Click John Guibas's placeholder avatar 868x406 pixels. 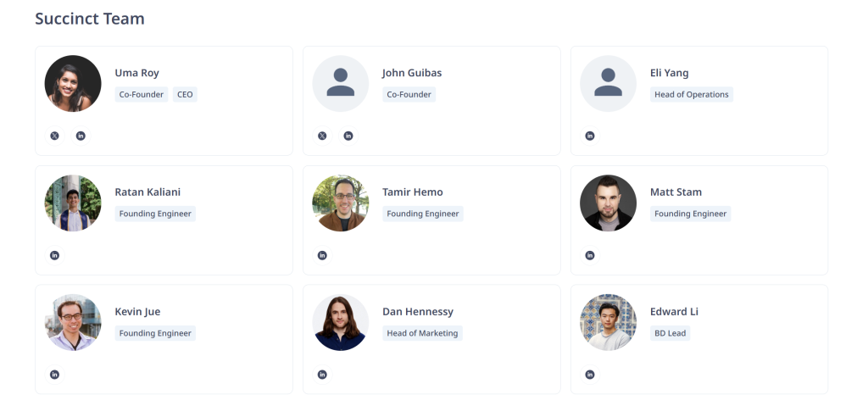[341, 84]
